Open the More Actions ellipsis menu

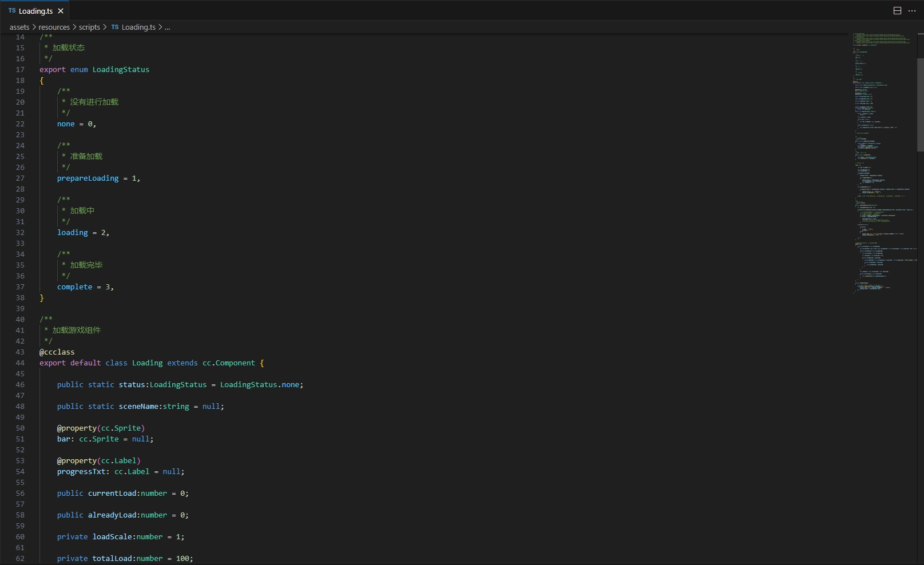click(x=912, y=11)
